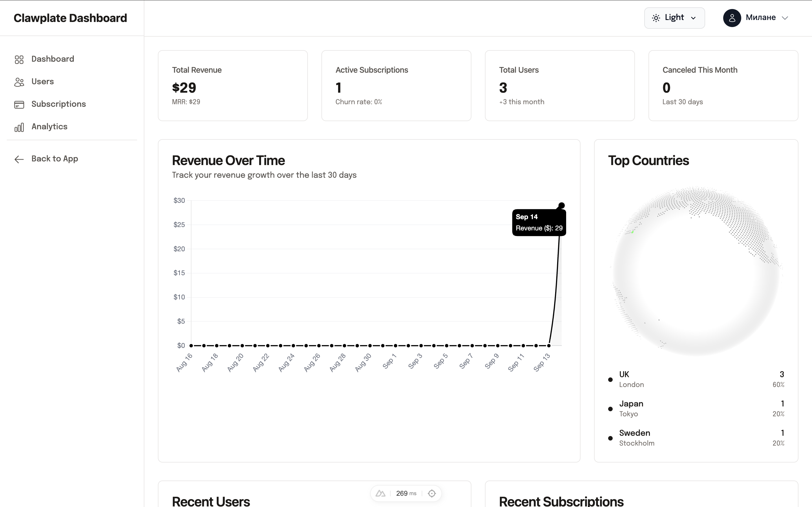Click the crosshair icon in the latency widget
Screen dimensions: 812x507
point(432,493)
